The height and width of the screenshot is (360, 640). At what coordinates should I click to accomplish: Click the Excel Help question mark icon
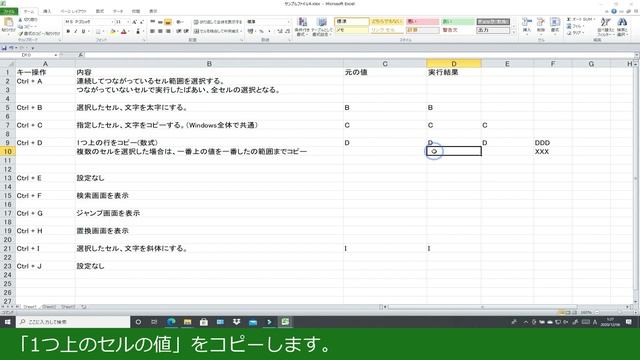(614, 11)
